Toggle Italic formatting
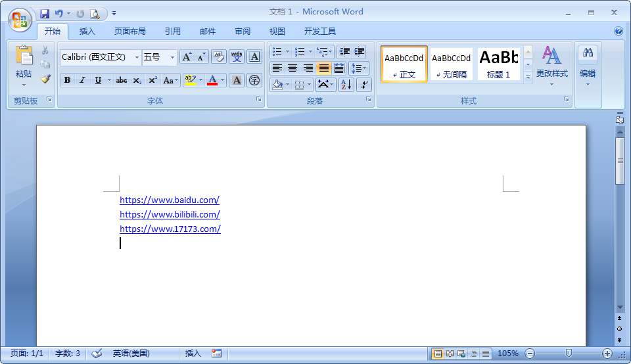Screen dimensions: 631x364 click(x=83, y=80)
